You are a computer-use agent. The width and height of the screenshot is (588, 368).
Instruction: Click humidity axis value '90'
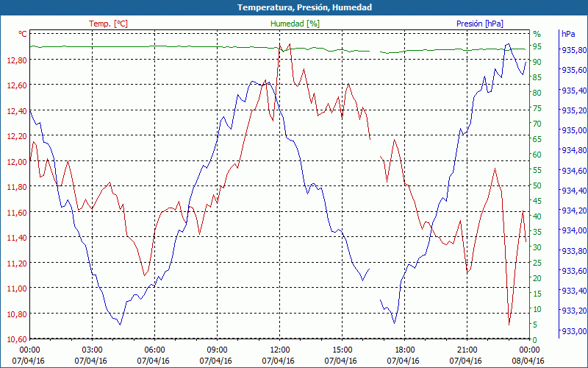pos(537,62)
